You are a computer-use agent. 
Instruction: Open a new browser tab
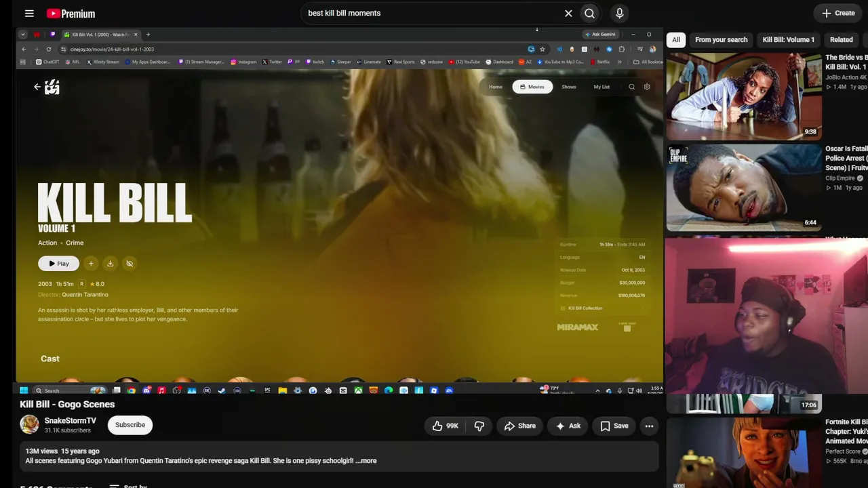pos(148,35)
